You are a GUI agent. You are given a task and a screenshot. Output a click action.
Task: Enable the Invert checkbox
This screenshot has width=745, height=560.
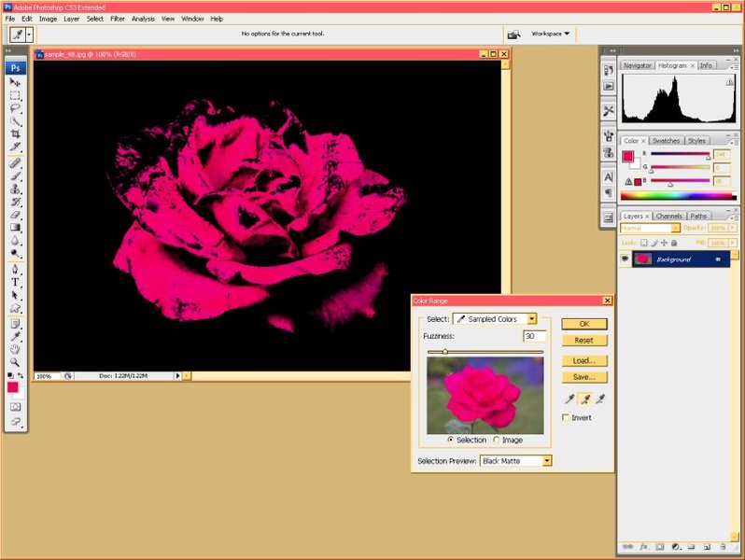coord(566,418)
